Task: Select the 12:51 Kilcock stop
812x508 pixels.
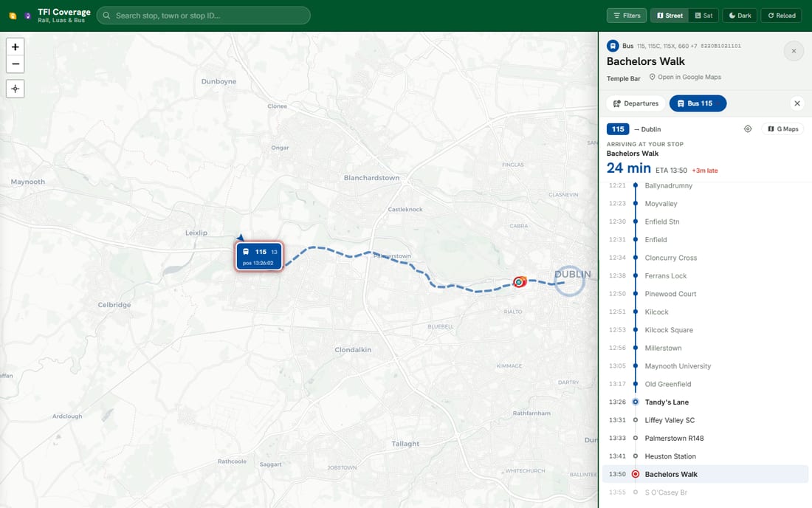Action: [x=705, y=312]
